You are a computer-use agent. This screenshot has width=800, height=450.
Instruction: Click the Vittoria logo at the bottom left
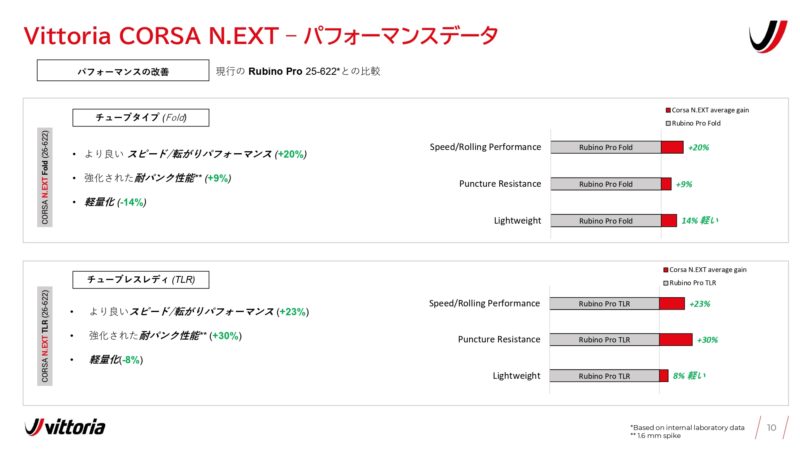click(65, 427)
